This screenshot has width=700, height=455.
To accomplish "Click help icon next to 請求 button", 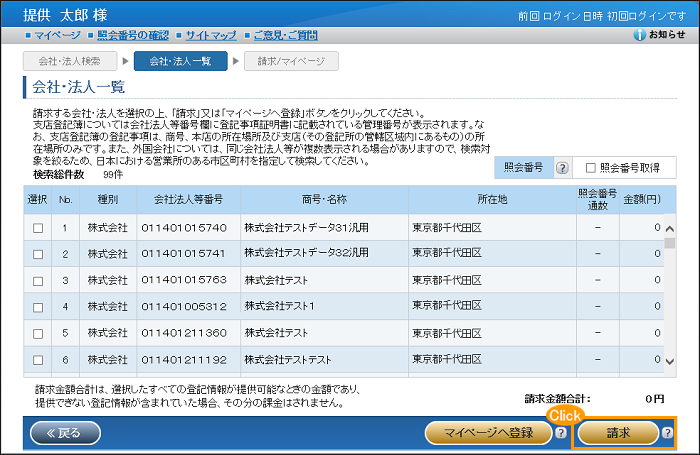I will coord(667,432).
